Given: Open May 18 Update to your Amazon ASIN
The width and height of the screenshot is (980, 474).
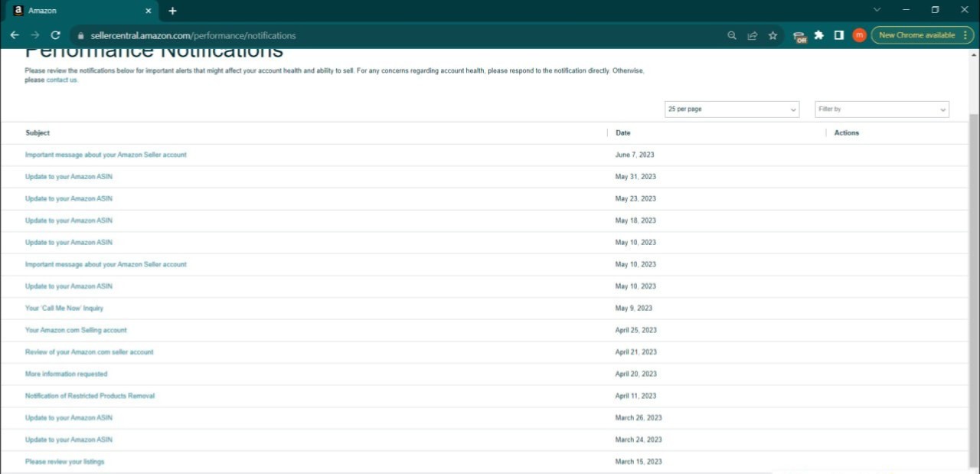Looking at the screenshot, I should (x=69, y=221).
